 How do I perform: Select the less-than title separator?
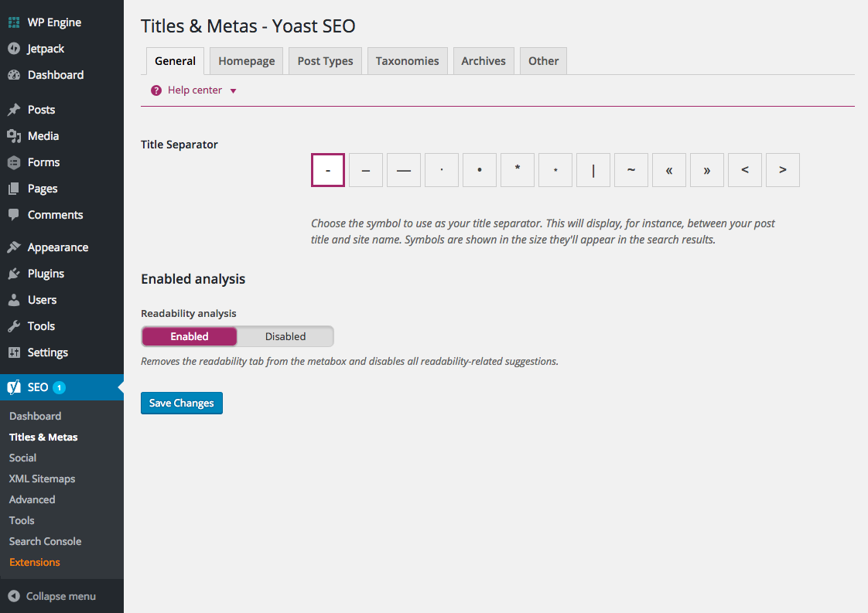click(x=745, y=170)
